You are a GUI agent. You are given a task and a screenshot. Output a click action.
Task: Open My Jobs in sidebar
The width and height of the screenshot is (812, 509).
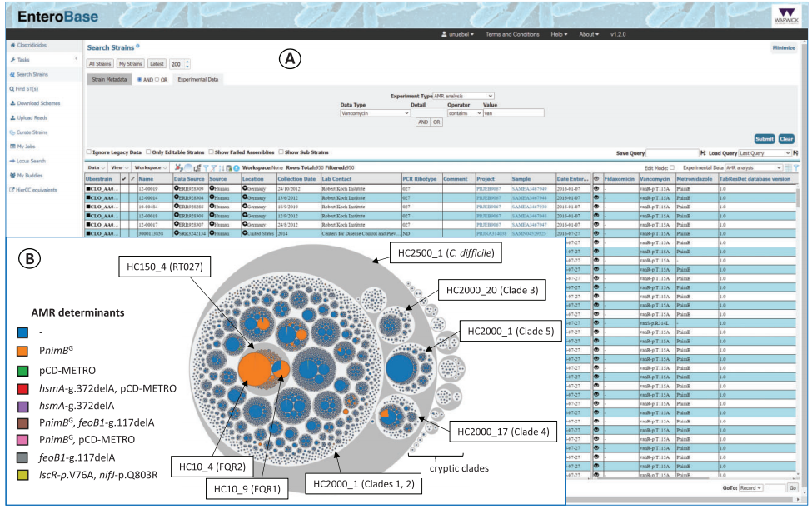point(22,147)
